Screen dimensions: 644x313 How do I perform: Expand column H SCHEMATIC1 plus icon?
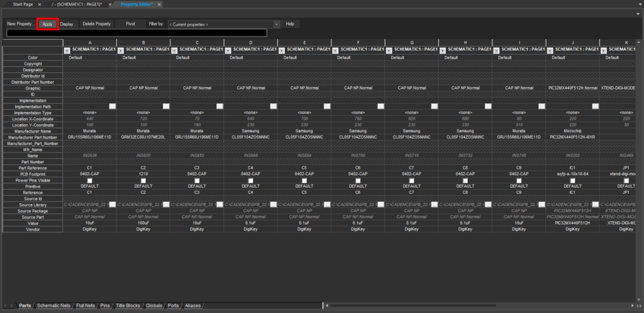coord(442,50)
